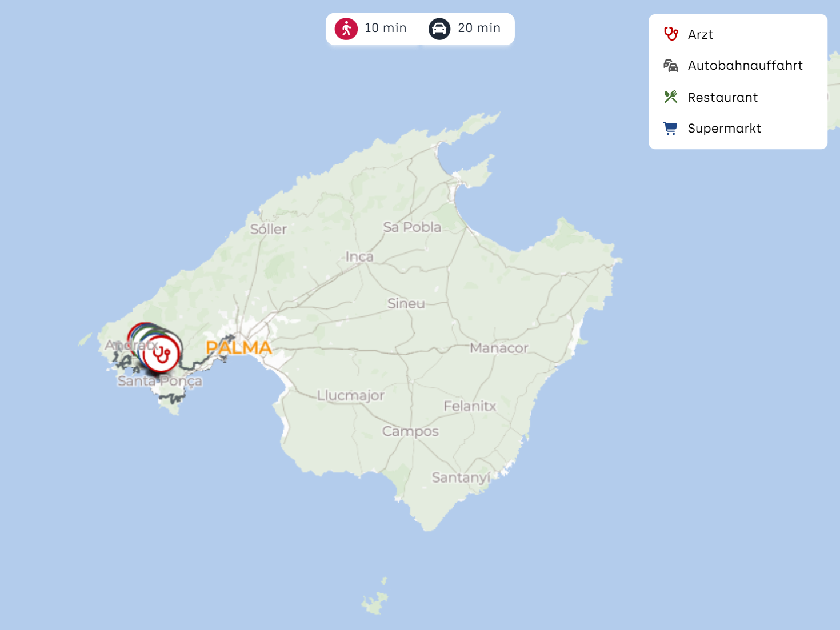Toggle the Autobahnauffahrt category label
The image size is (840, 630).
coord(745,66)
